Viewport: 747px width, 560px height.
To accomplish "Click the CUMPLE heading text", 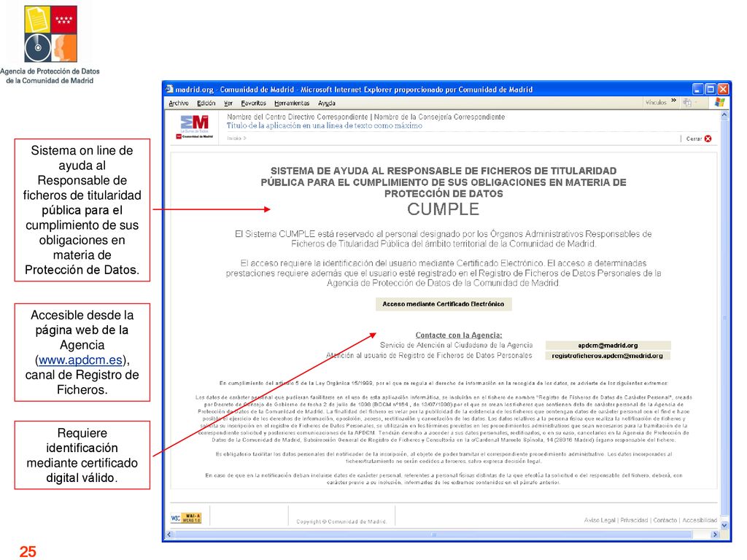I will 443,209.
